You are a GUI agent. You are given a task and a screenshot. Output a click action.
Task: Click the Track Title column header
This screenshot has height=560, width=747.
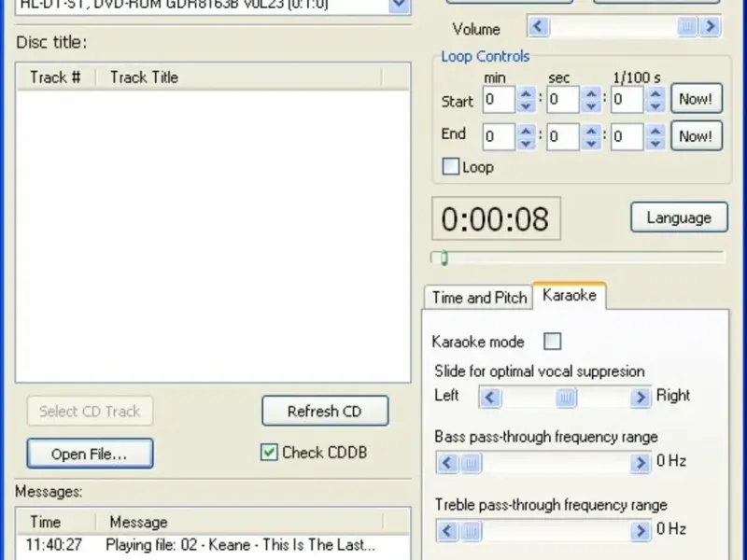pyautogui.click(x=238, y=77)
